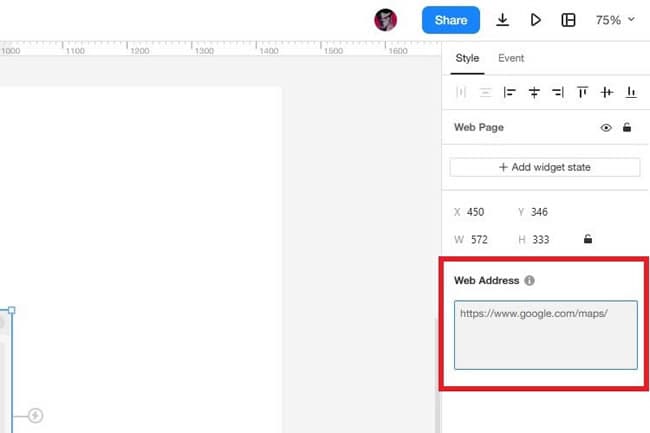Screen dimensions: 650x433
Task: Align left edges icon
Action: 509,92
